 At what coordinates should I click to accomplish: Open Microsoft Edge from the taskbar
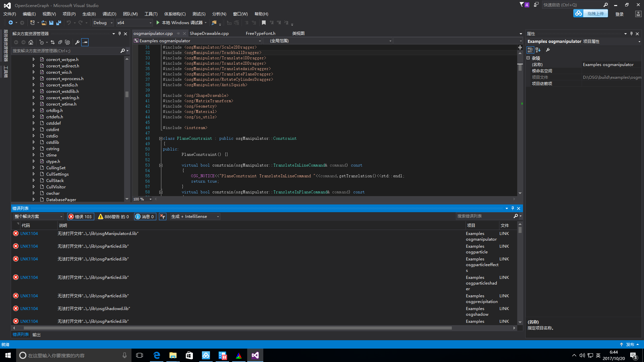pyautogui.click(x=157, y=355)
